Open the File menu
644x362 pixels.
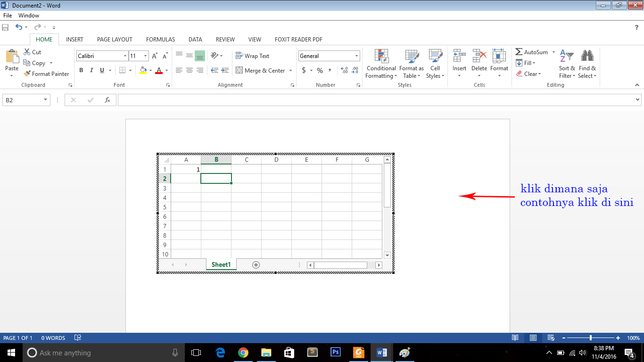pyautogui.click(x=7, y=15)
